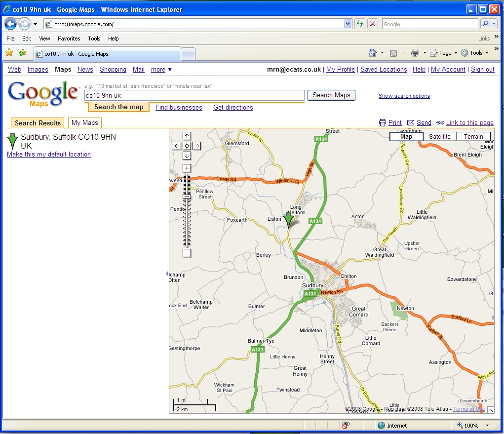This screenshot has height=434, width=504.
Task: Switch map to Satellite view
Action: [x=439, y=137]
